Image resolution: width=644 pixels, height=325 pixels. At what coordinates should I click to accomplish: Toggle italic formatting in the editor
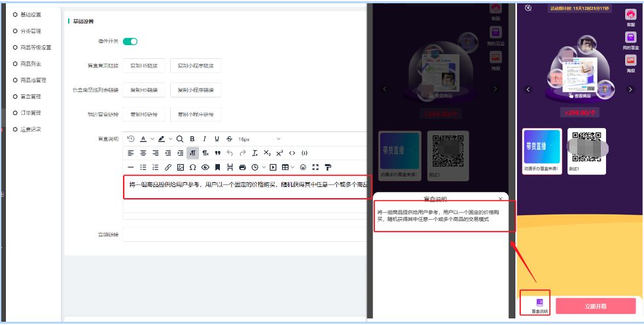click(205, 139)
